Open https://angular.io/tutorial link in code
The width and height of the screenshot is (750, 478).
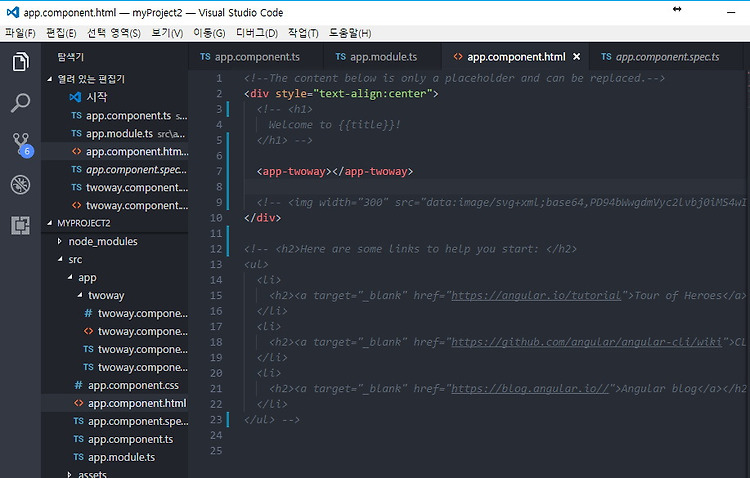(x=536, y=296)
